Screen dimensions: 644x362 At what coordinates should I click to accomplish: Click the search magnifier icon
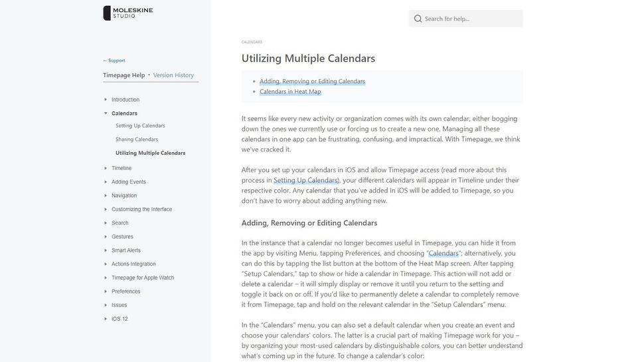pyautogui.click(x=418, y=19)
